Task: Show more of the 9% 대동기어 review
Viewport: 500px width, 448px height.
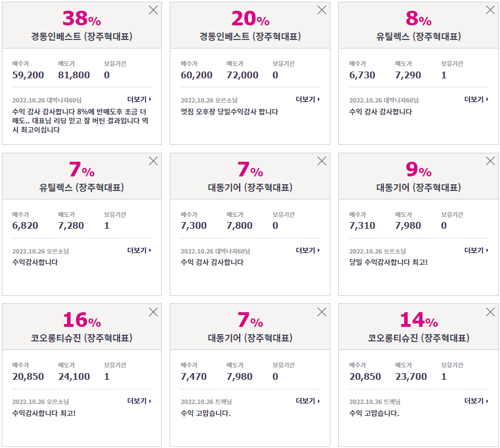Action: [x=476, y=250]
